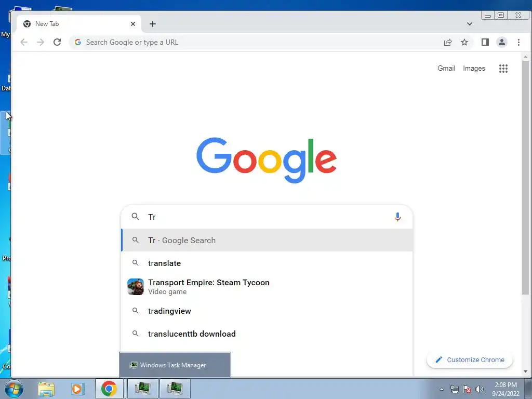Screen dimensions: 532x399
Task: Click the share page icon in address bar
Action: click(448, 42)
